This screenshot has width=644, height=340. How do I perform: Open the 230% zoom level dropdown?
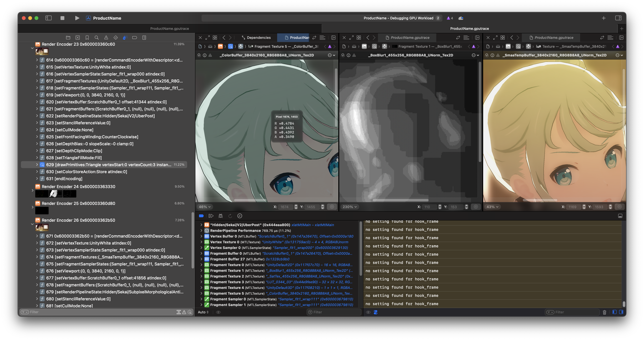350,207
